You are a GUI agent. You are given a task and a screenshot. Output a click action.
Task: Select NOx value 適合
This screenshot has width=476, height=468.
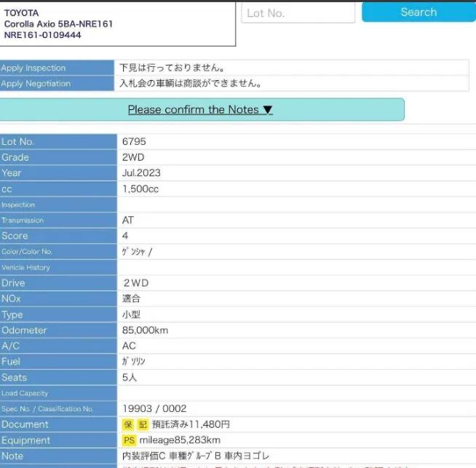pos(131,298)
